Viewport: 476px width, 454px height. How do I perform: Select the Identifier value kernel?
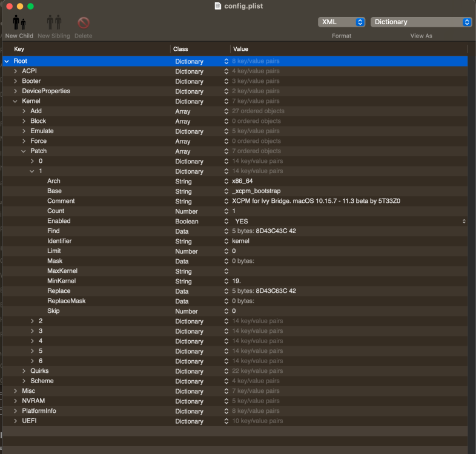tap(241, 241)
